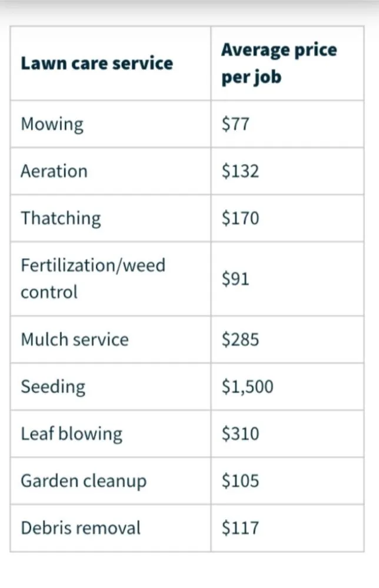The height and width of the screenshot is (588, 379).
Task: Click the $1,500 price value
Action: [247, 386]
